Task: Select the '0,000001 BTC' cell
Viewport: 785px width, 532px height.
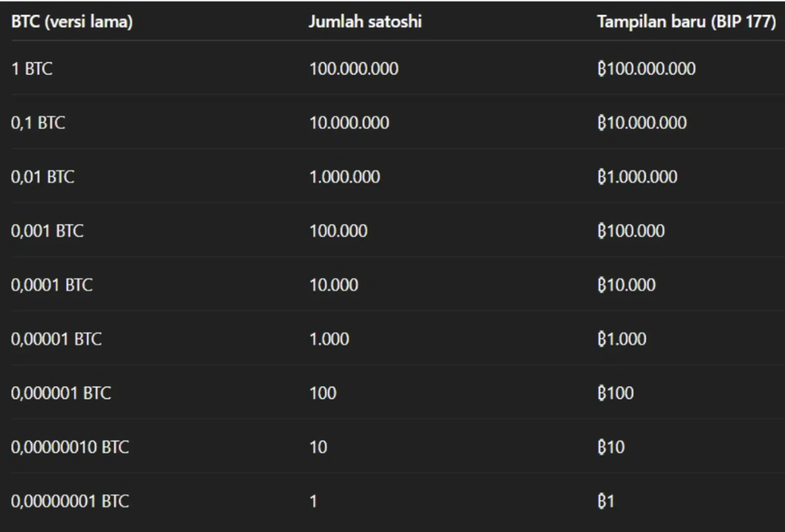Action: 61,393
